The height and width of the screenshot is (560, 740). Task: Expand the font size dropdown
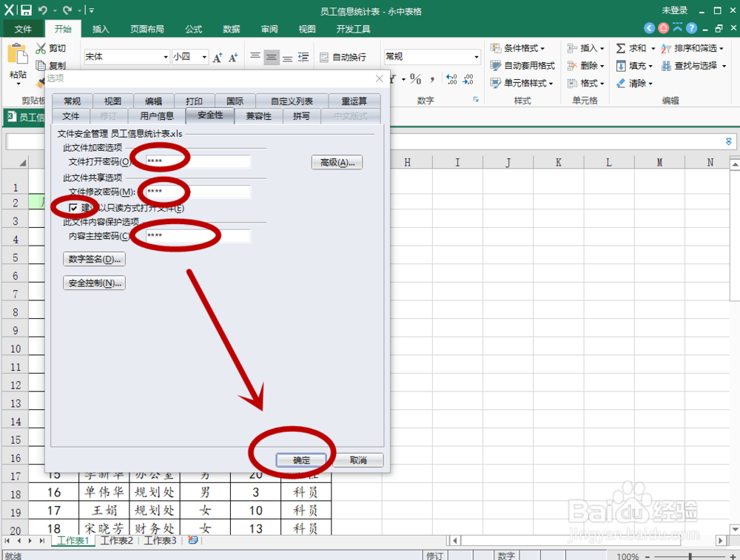pos(206,56)
